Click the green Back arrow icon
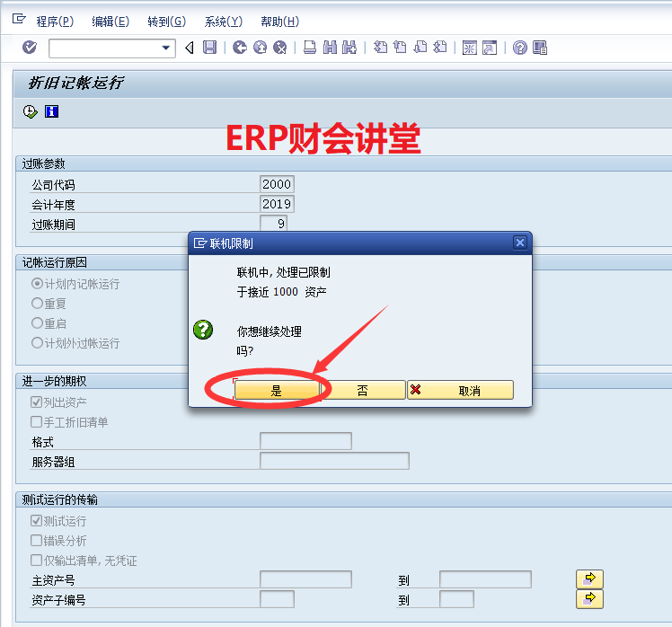This screenshot has width=672, height=627. [239, 48]
